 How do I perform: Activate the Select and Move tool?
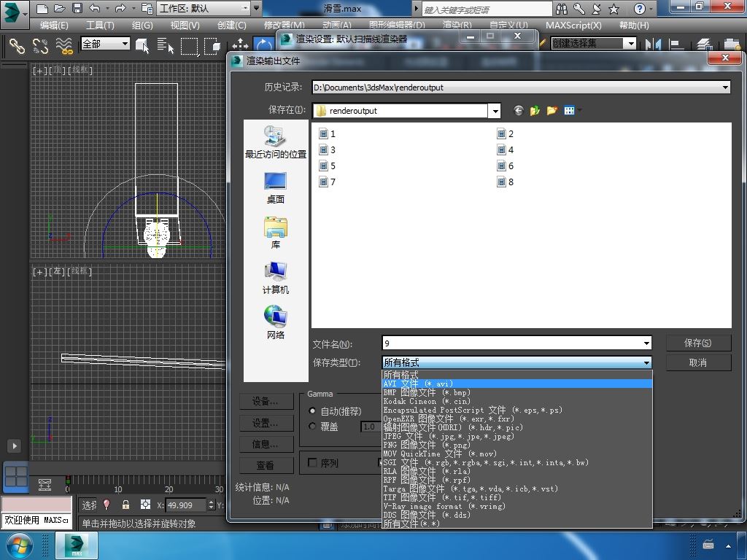(x=240, y=44)
